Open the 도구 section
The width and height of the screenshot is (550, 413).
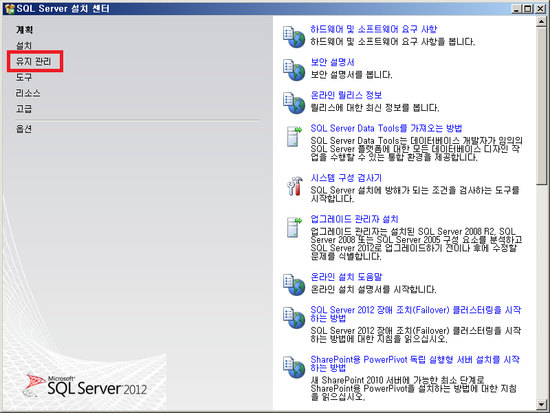(24, 77)
